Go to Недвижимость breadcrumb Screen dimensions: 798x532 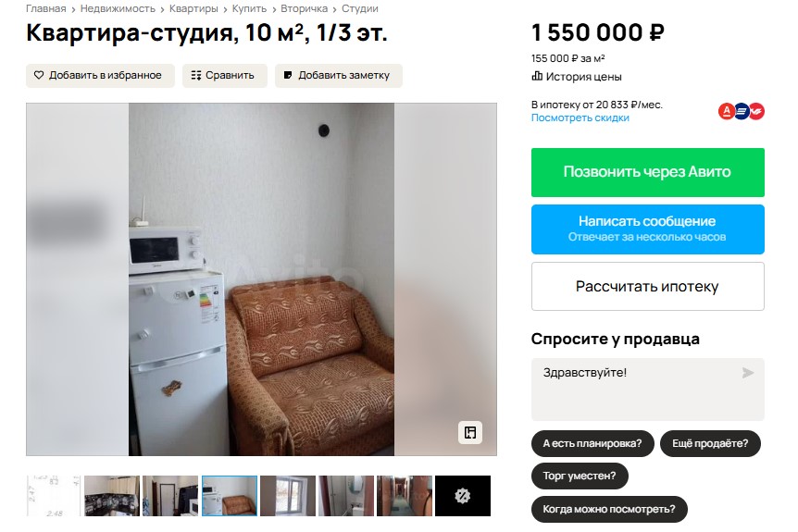[x=118, y=8]
